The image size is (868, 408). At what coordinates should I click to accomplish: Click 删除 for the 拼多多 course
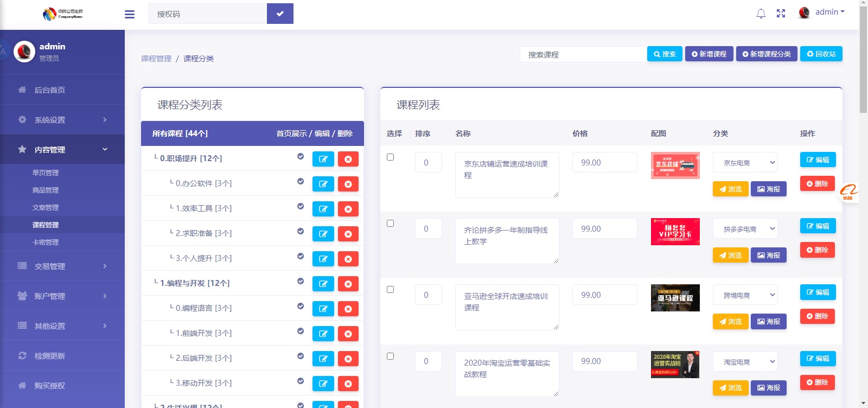(x=817, y=250)
